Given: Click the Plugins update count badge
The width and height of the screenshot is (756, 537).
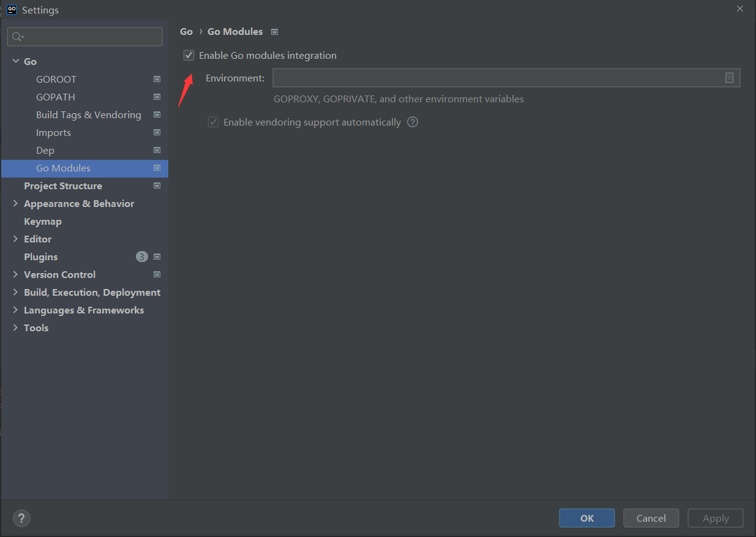Looking at the screenshot, I should click(x=142, y=257).
